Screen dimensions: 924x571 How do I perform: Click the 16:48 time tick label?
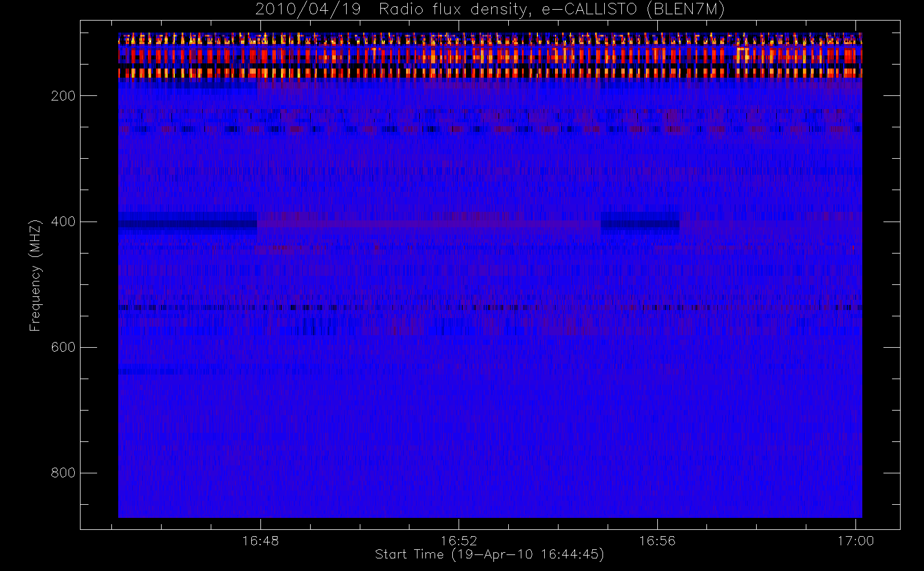[x=260, y=541]
